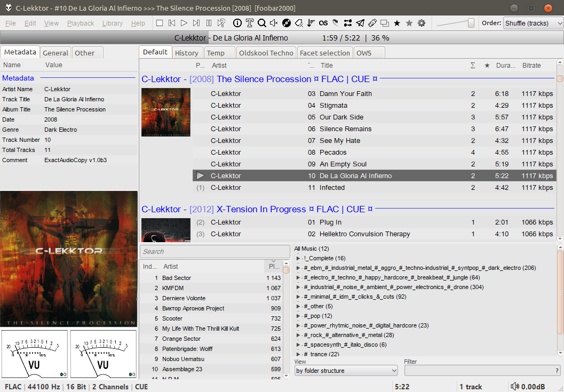Image resolution: width=564 pixels, height=392 pixels.
Task: Click the paper plane toolbar icon
Action: (360, 23)
